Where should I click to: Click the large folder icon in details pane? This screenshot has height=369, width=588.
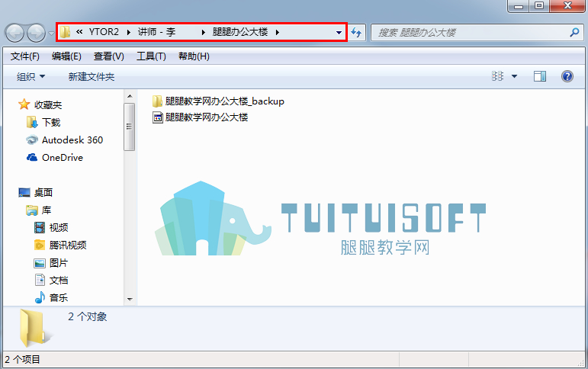pos(35,328)
